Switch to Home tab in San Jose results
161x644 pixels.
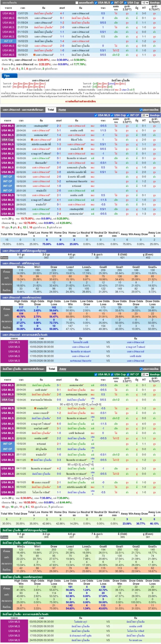pyautogui.click(x=62, y=110)
